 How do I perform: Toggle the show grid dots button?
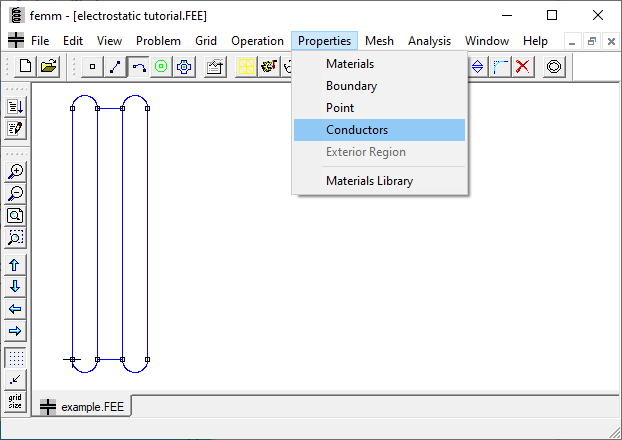click(16, 357)
